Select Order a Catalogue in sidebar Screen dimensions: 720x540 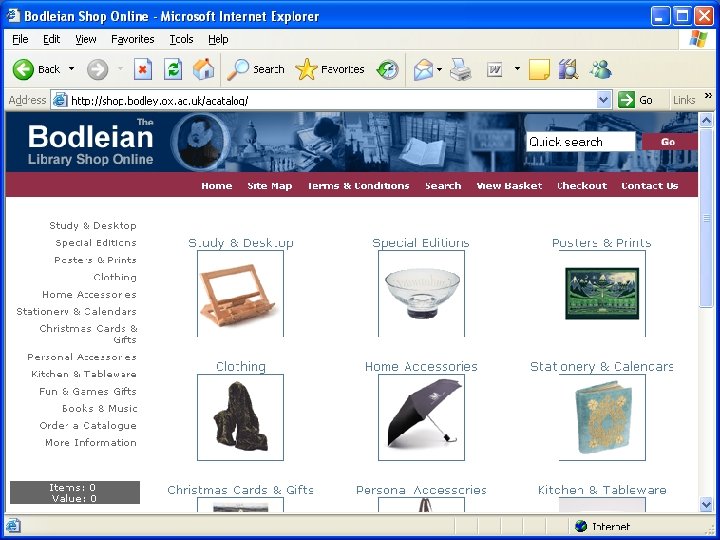pyautogui.click(x=88, y=426)
